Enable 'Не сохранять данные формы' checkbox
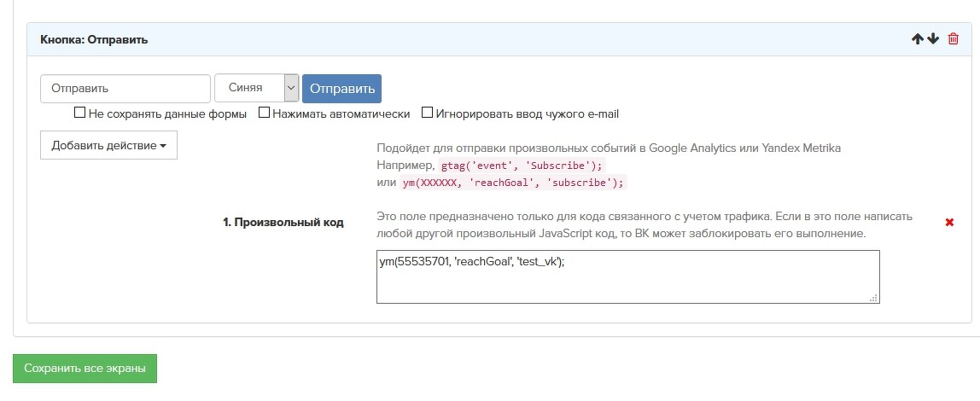 (80, 113)
